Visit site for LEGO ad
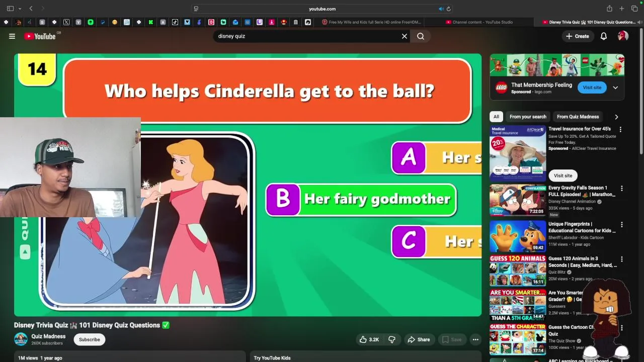Image resolution: width=644 pixels, height=362 pixels. [592, 87]
